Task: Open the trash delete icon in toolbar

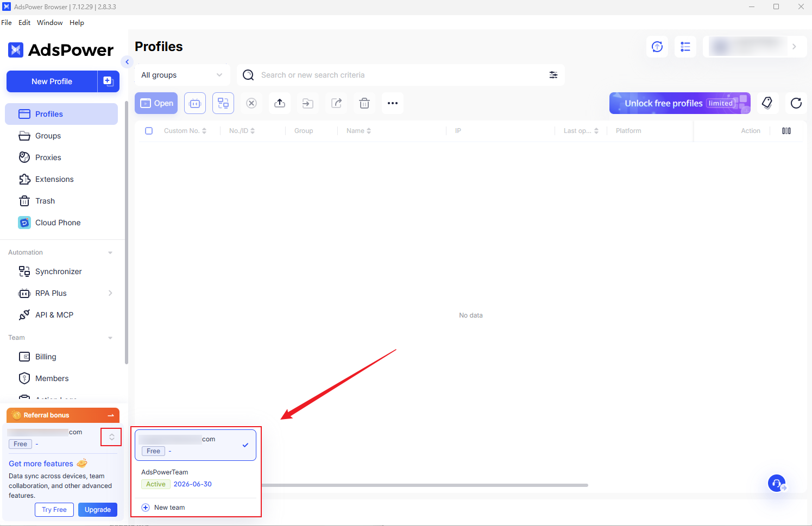Action: click(364, 103)
